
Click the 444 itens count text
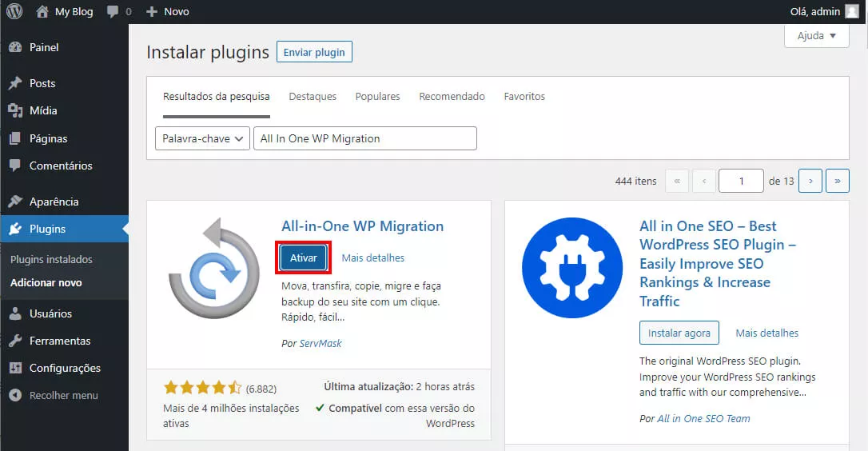coord(635,182)
